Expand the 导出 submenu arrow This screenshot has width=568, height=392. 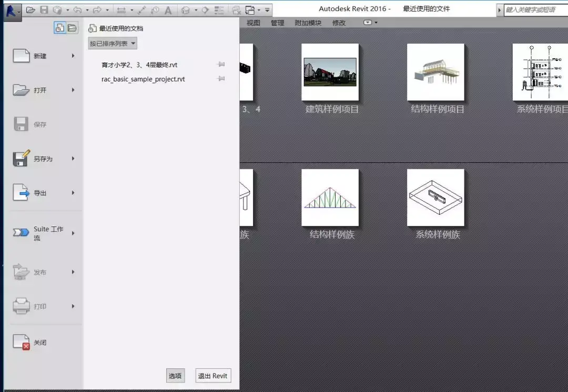pos(73,192)
